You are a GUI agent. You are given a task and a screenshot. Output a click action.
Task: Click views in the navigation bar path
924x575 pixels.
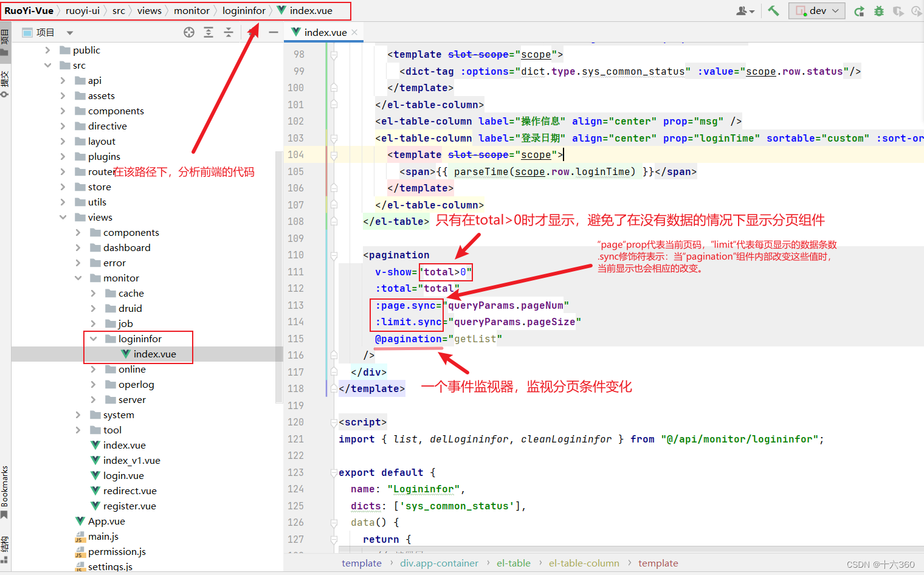150,10
